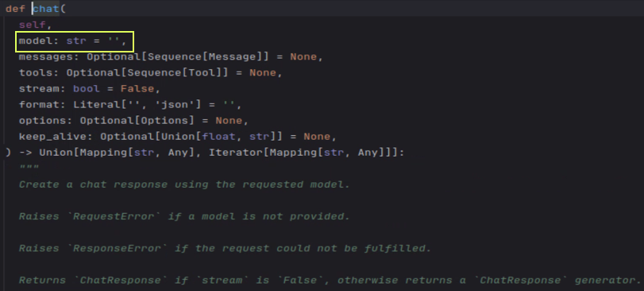Click the docstring line starting 'Returns `ChatResponse`'
The height and width of the screenshot is (291, 644).
(330, 281)
